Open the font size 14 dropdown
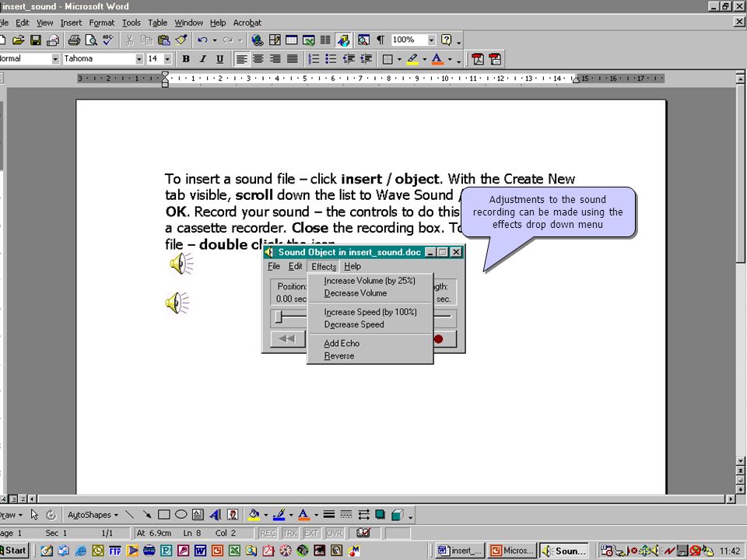Screen dimensions: 747x560 [x=167, y=59]
